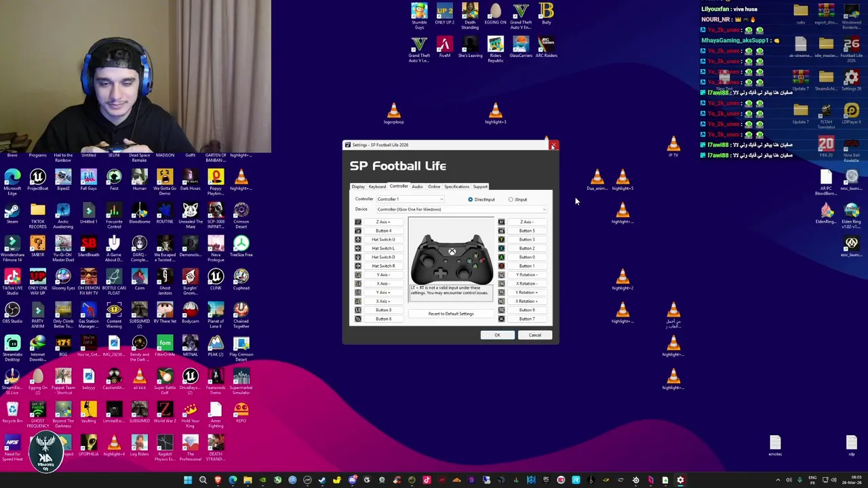The width and height of the screenshot is (868, 488).
Task: Open the ARC Raiders desktop shortcut
Action: [546, 47]
